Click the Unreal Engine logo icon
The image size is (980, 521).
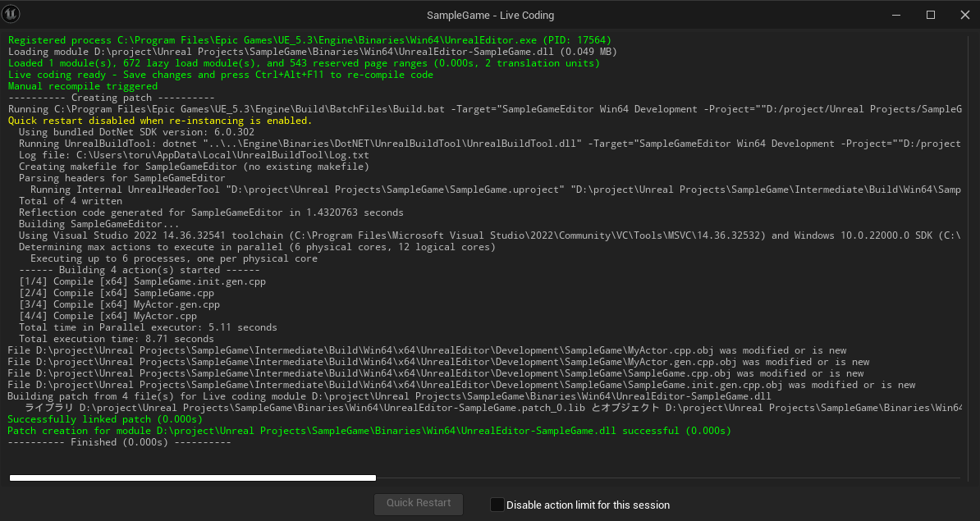11,14
